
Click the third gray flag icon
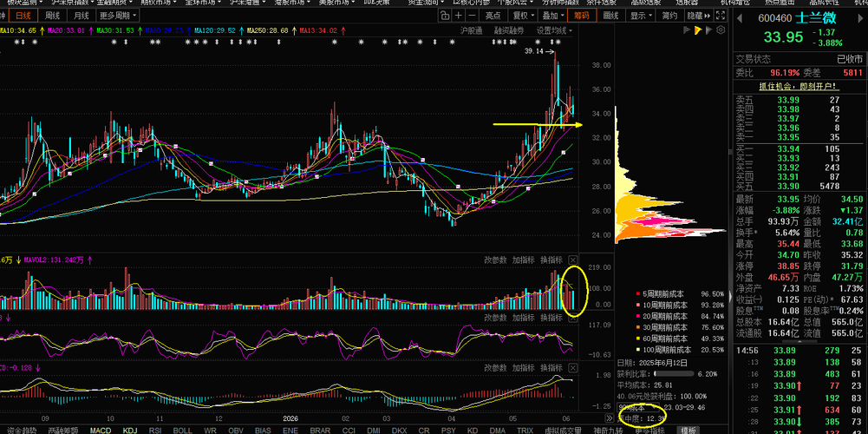pyautogui.click(x=709, y=30)
